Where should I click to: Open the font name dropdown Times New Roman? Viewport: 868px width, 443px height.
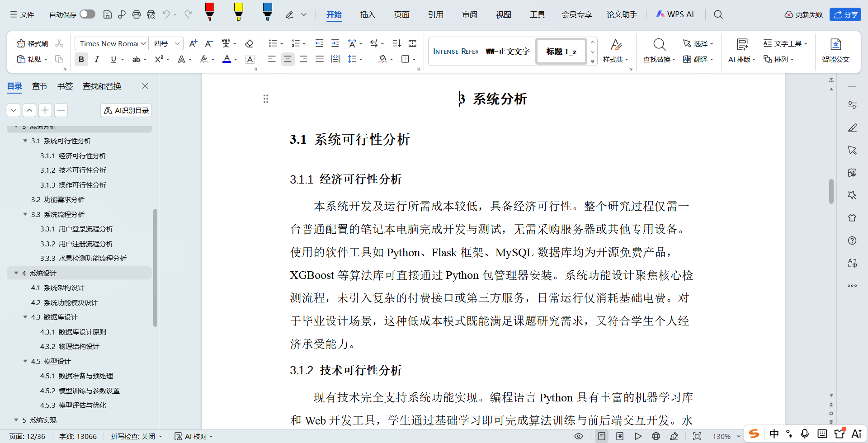pyautogui.click(x=143, y=43)
